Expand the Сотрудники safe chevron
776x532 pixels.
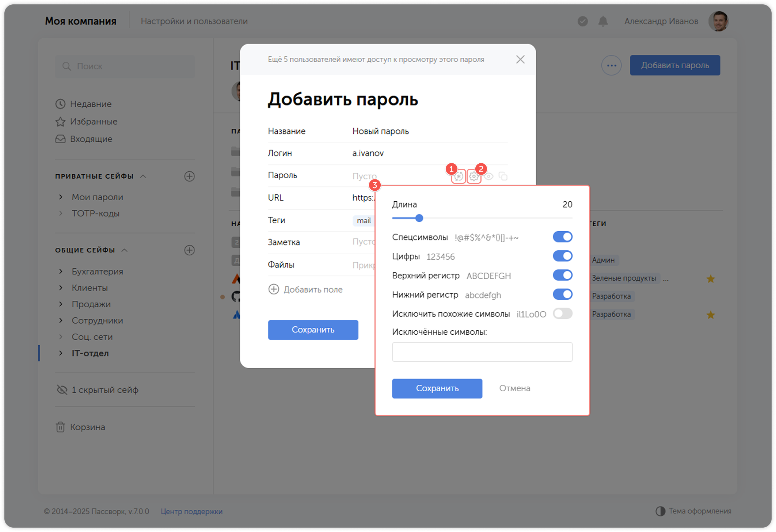[x=61, y=320]
